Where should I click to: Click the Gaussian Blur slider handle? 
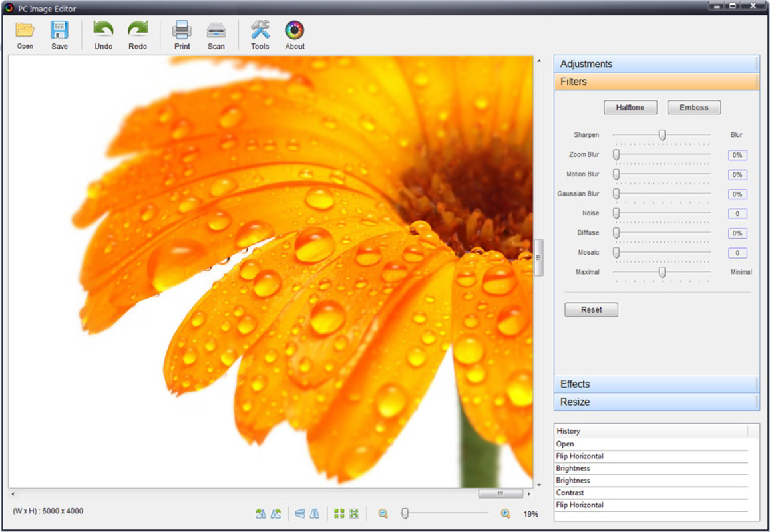[616, 194]
